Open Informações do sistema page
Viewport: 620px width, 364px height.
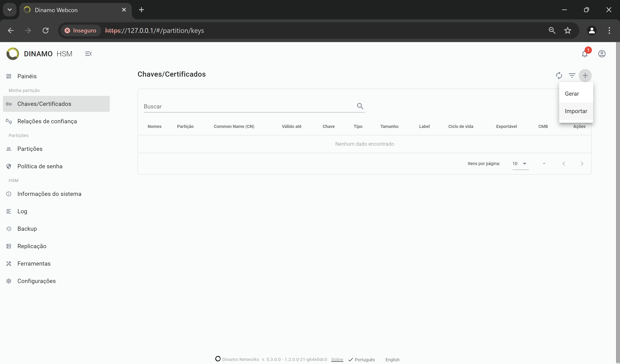pyautogui.click(x=56, y=194)
